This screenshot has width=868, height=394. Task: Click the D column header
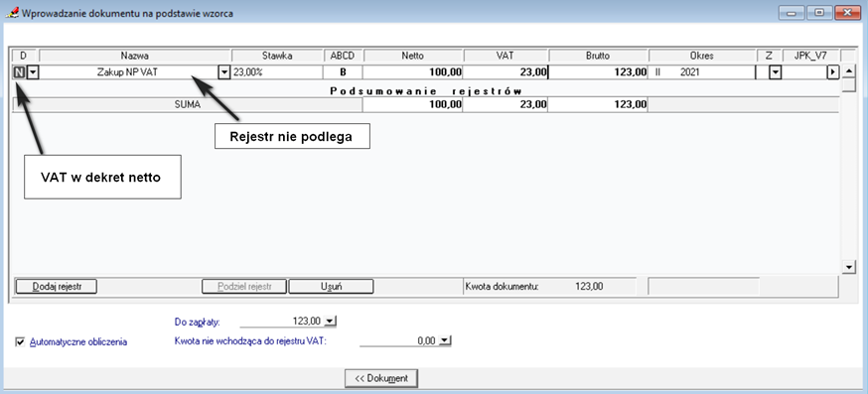[x=23, y=56]
